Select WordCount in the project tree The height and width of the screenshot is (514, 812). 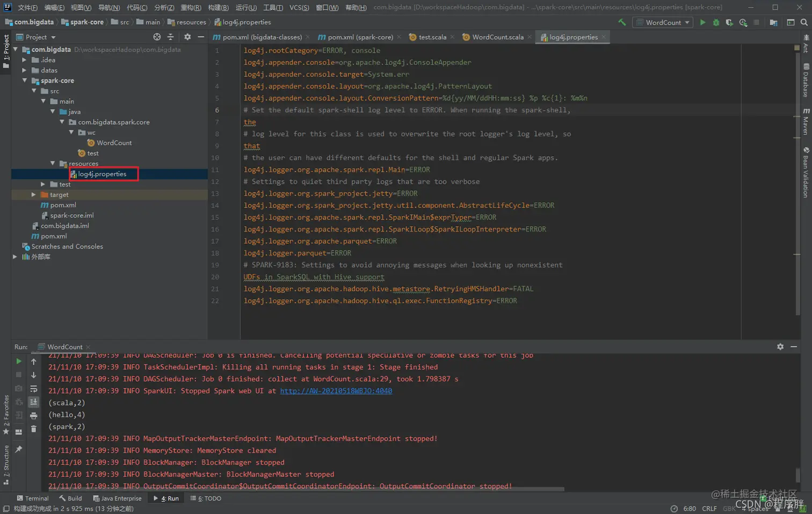pyautogui.click(x=110, y=143)
